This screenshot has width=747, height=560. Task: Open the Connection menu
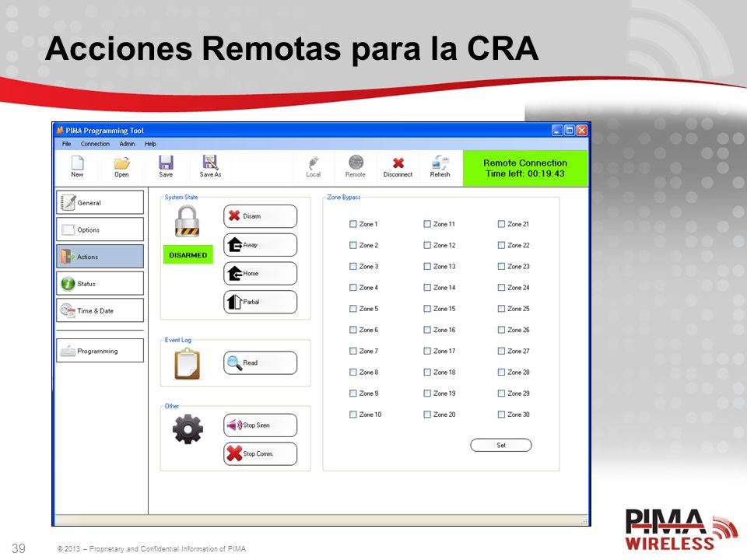[95, 144]
